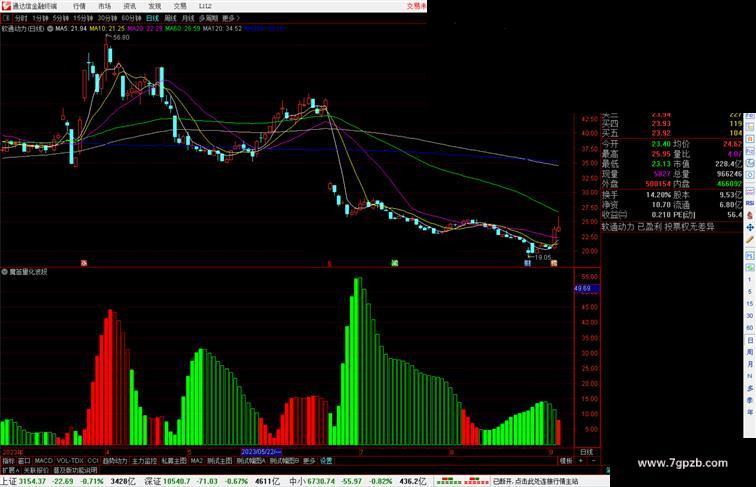This screenshot has width=756, height=487.
Task: Click the clock icon in right sidebar
Action: point(750,176)
